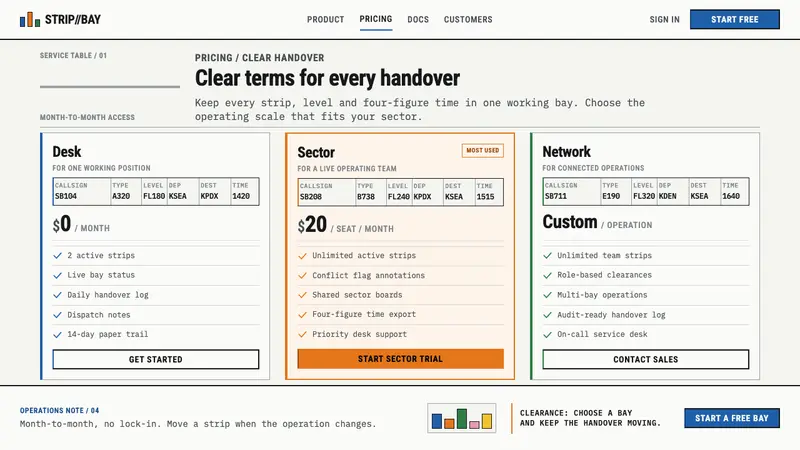
Task: Click the "OPERATIONS NOTE / 04" label
Action: tap(59, 410)
